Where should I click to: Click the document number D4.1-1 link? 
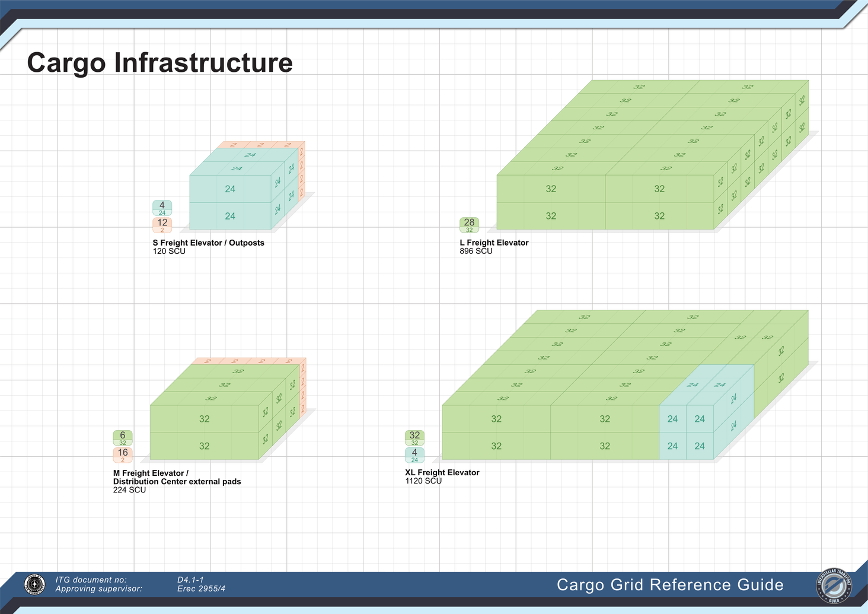tap(190, 580)
